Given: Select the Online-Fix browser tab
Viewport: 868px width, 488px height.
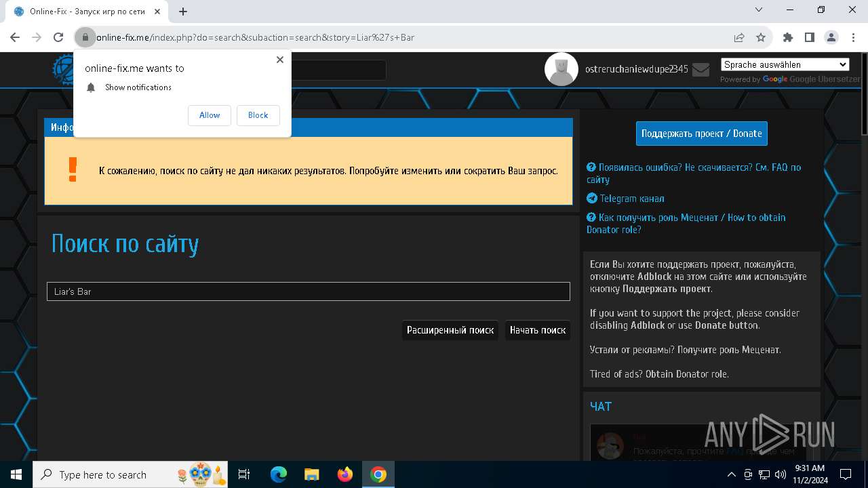Looking at the screenshot, I should click(87, 12).
